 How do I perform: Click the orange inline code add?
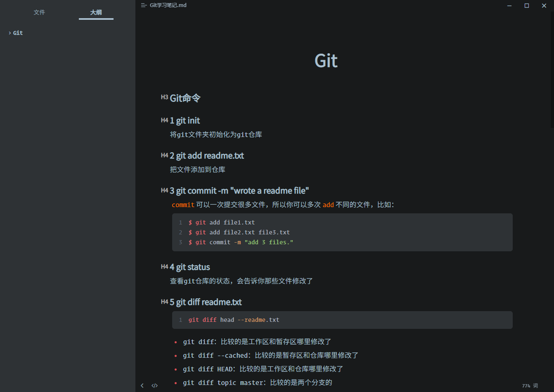[x=328, y=205]
